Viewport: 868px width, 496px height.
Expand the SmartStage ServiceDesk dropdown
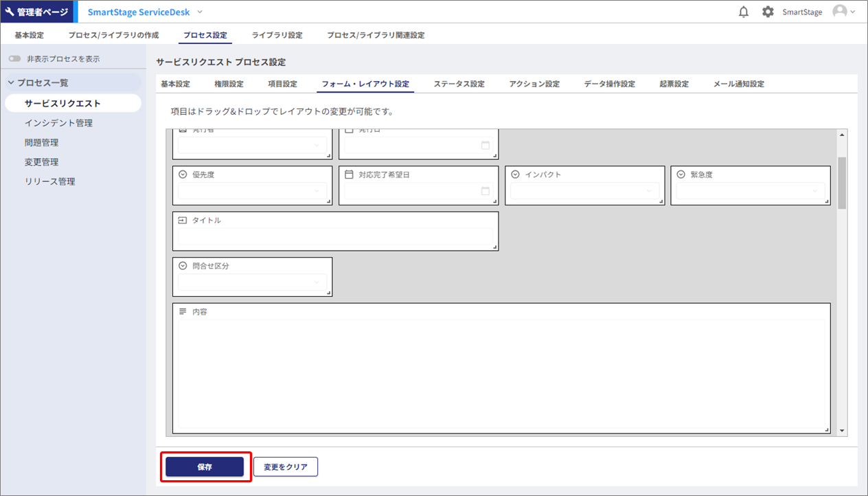(200, 12)
